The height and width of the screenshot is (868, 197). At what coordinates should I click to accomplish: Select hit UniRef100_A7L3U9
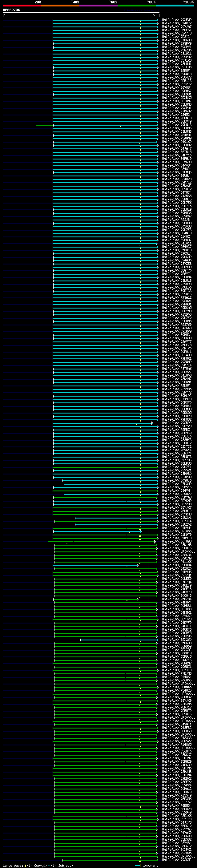[177, 484]
